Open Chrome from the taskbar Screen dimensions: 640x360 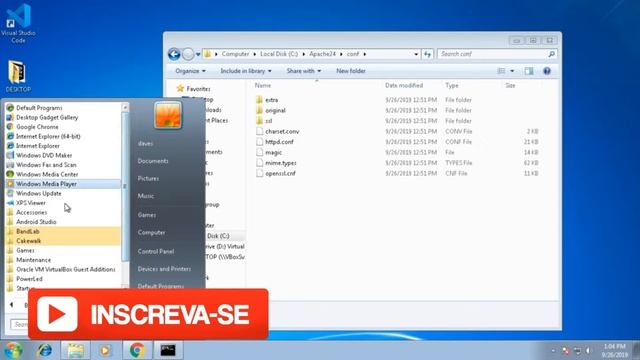pyautogui.click(x=137, y=350)
